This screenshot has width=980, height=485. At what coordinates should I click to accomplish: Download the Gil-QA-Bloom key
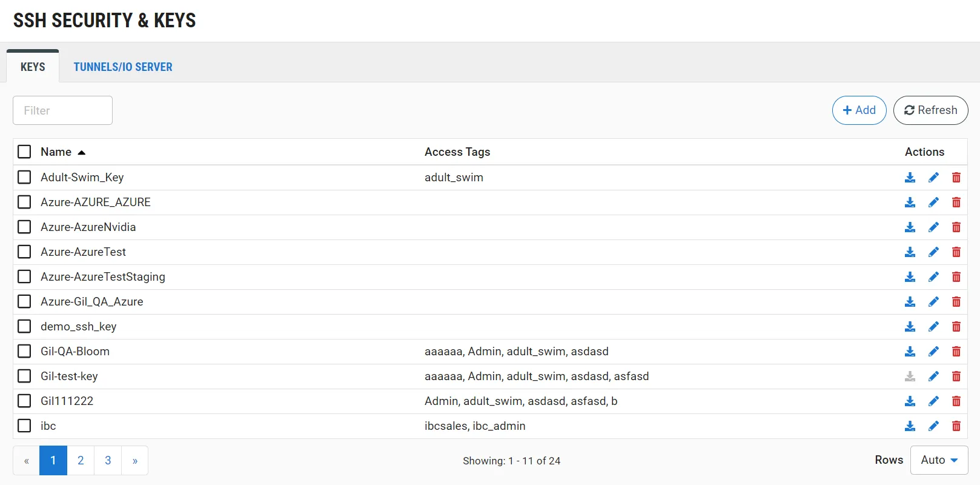point(910,352)
